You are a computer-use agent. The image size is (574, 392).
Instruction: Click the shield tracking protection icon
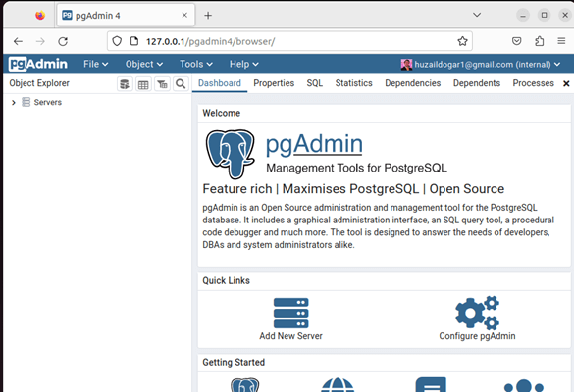[x=117, y=41]
